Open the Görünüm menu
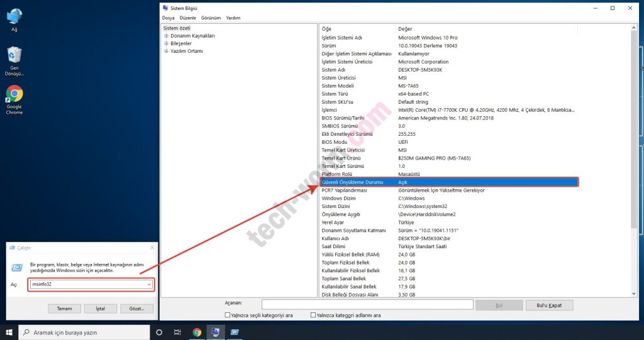This screenshot has width=644, height=340. pos(211,18)
